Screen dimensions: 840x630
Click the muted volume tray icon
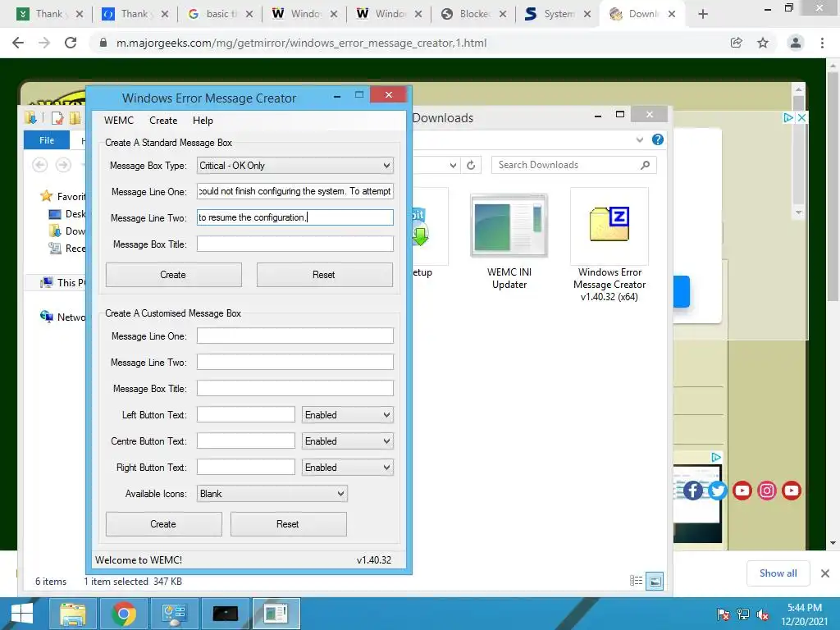pos(763,614)
